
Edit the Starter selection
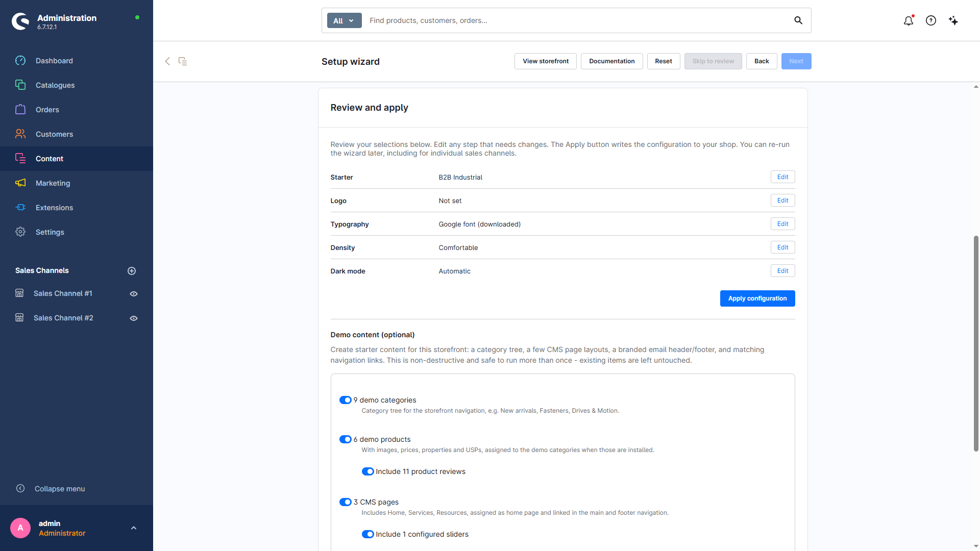point(783,177)
